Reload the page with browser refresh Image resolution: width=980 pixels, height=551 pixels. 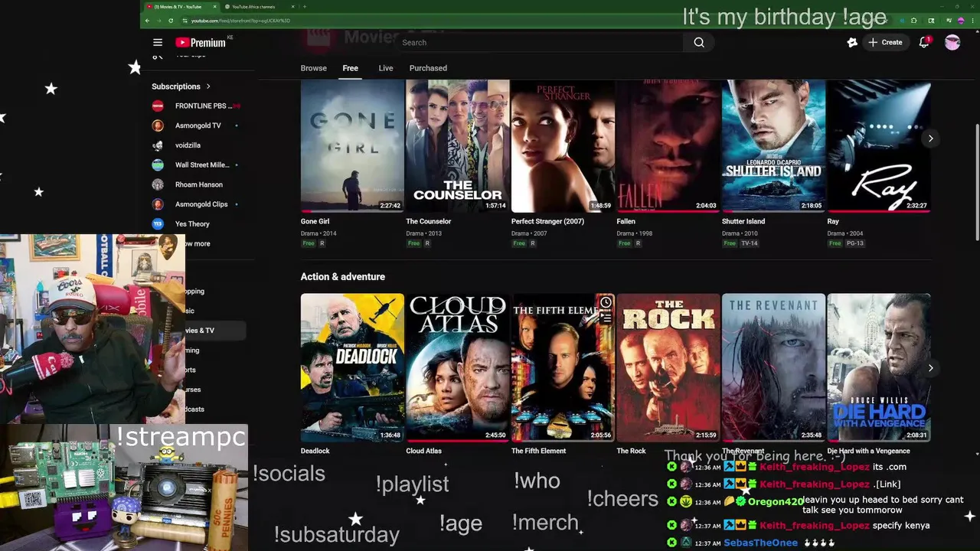(x=170, y=21)
